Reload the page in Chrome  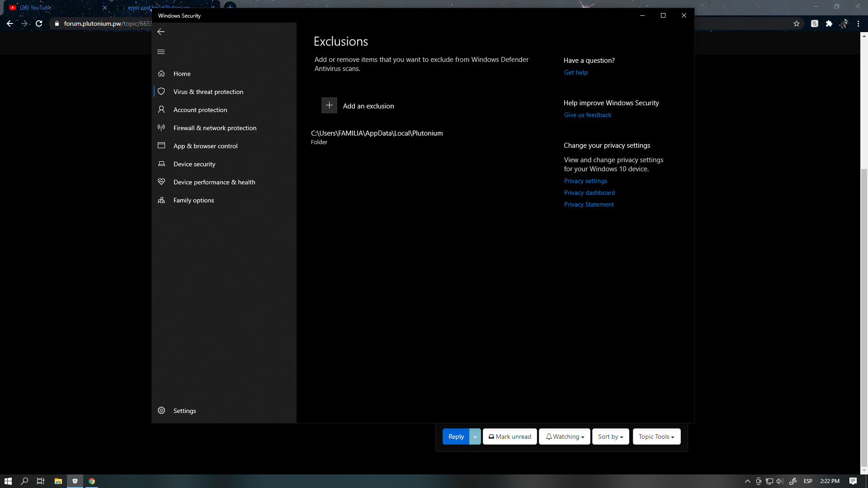pos(39,23)
